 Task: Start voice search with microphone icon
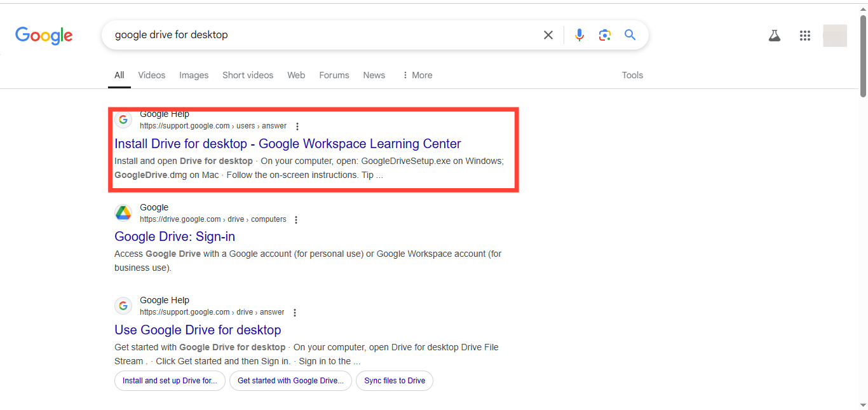(579, 35)
